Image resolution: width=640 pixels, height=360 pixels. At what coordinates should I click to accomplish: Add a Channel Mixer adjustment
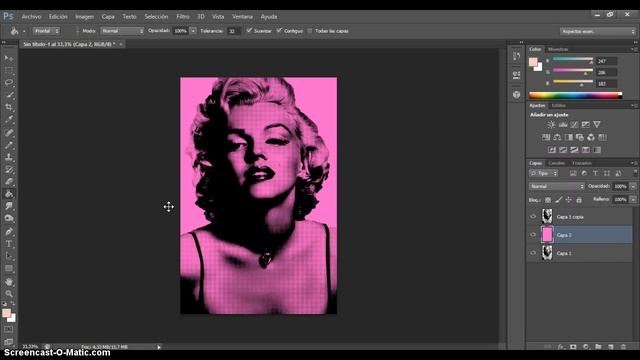coord(591,137)
